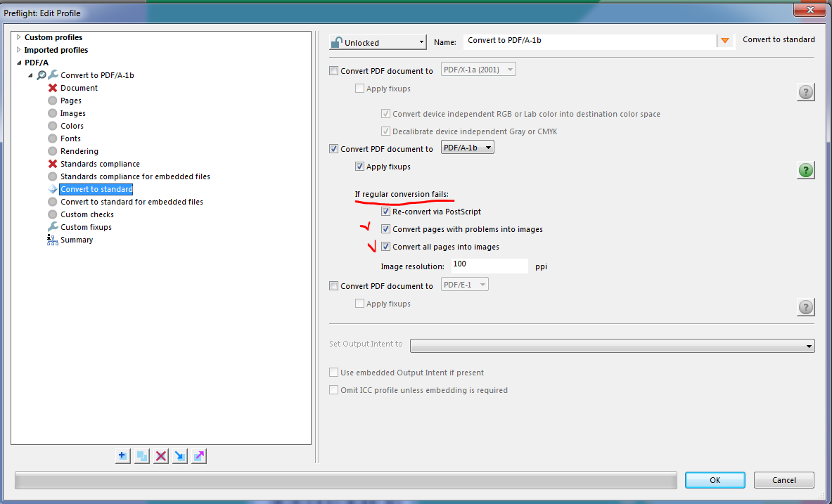The height and width of the screenshot is (504, 832).
Task: Check Convert PDF document to PDF/X-1a
Action: 334,70
